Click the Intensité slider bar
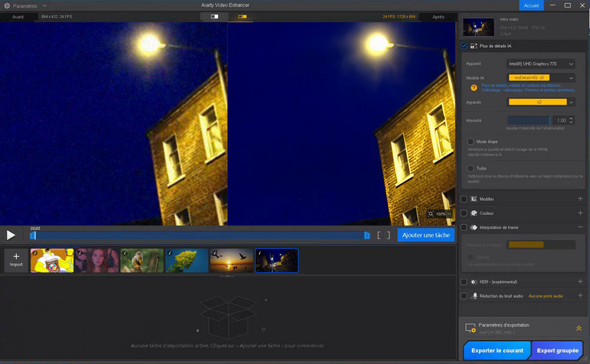This screenshot has width=590, height=364. (x=529, y=121)
